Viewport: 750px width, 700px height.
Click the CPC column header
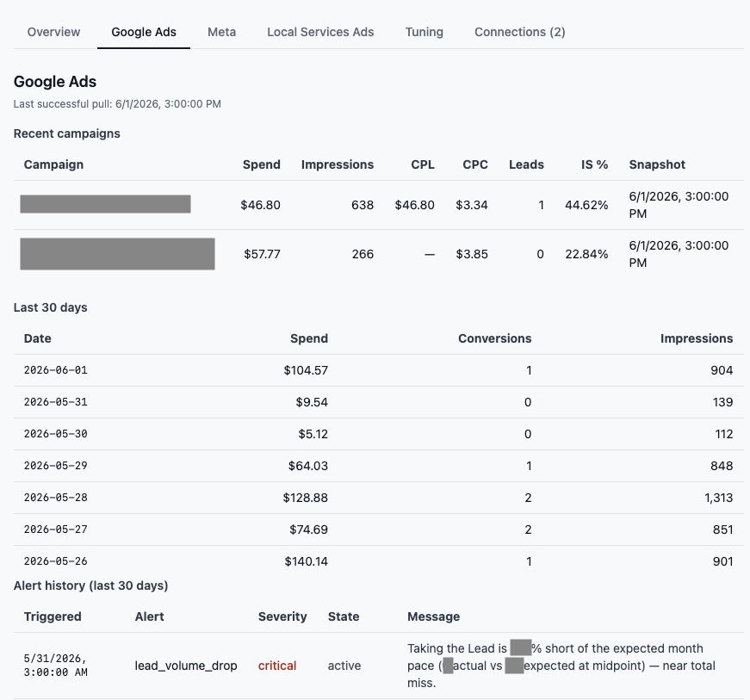(475, 164)
